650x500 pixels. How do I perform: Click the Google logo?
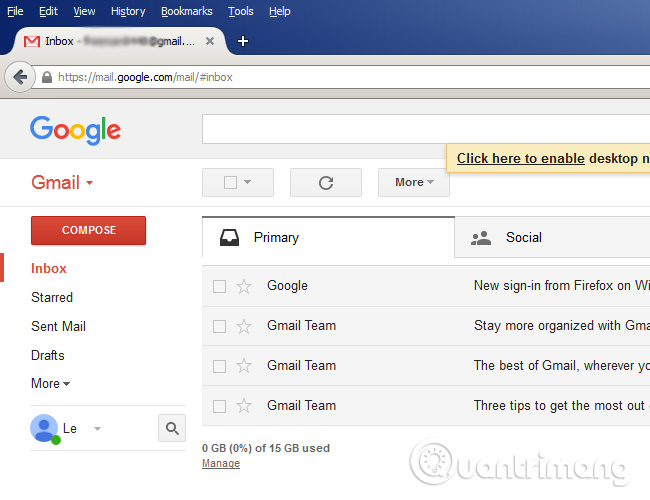pos(75,130)
